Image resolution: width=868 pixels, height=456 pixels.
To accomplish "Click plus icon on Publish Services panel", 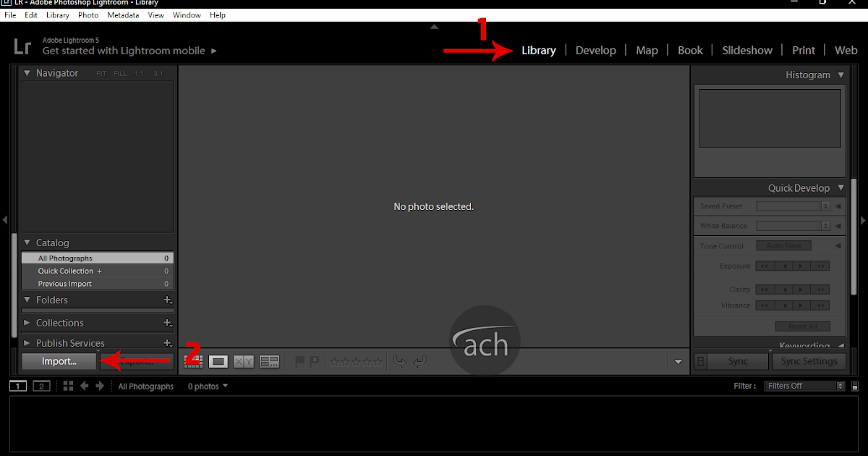I will click(167, 343).
